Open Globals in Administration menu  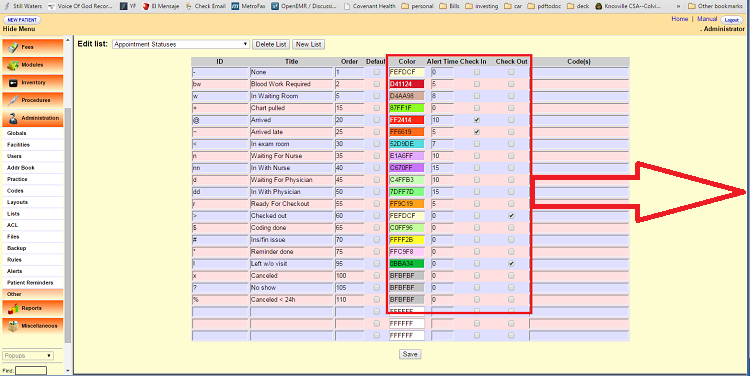17,133
